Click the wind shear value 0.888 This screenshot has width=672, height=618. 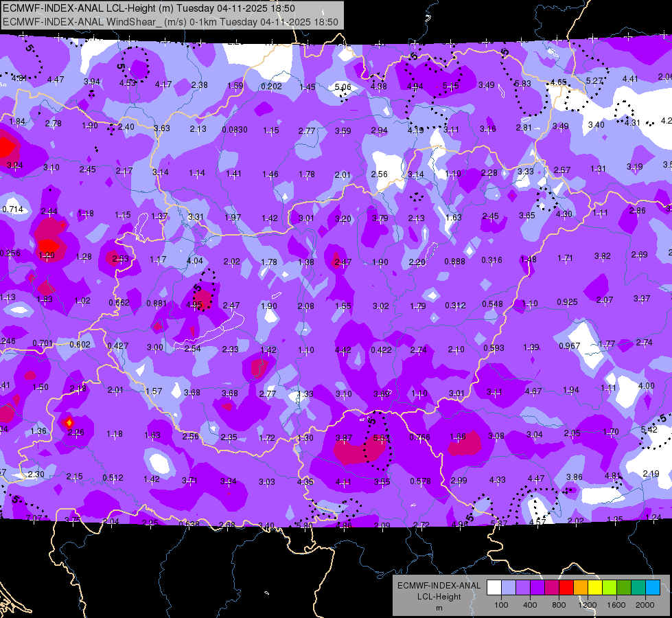[454, 261]
